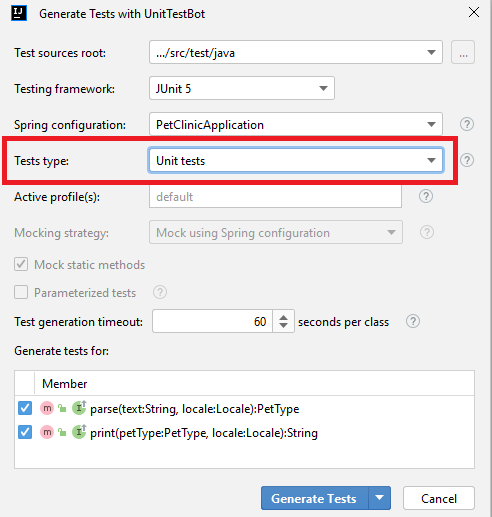The height and width of the screenshot is (517, 492).
Task: Expand the Testing framework JUnit 5 dropdown
Action: pos(242,88)
